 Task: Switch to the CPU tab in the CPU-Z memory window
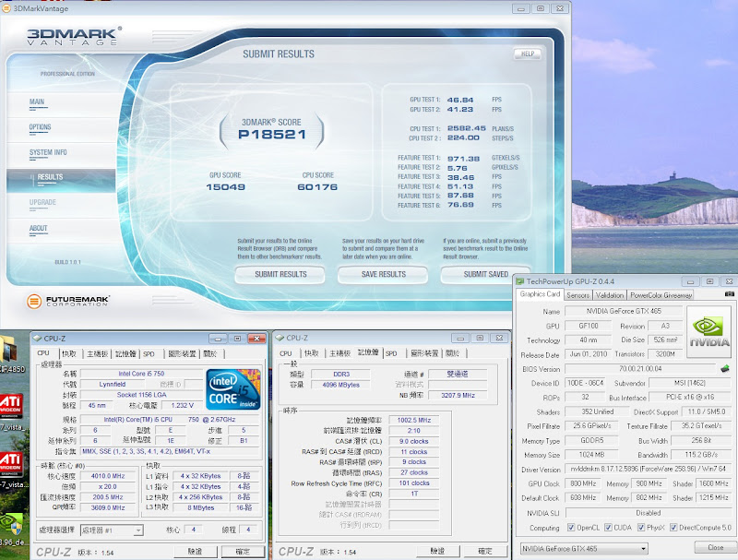(x=286, y=353)
